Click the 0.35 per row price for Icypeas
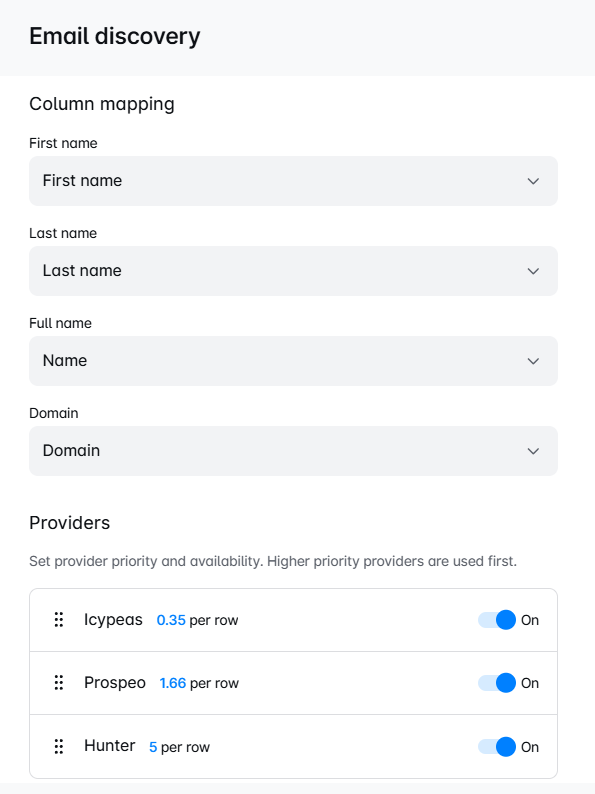Screen dimensions: 595x794 tap(197, 620)
